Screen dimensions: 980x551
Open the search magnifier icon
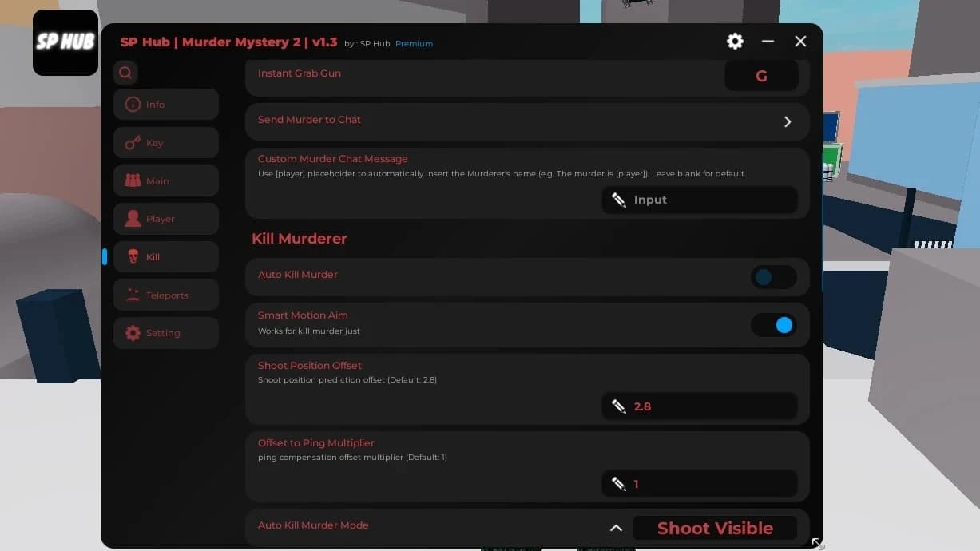125,73
